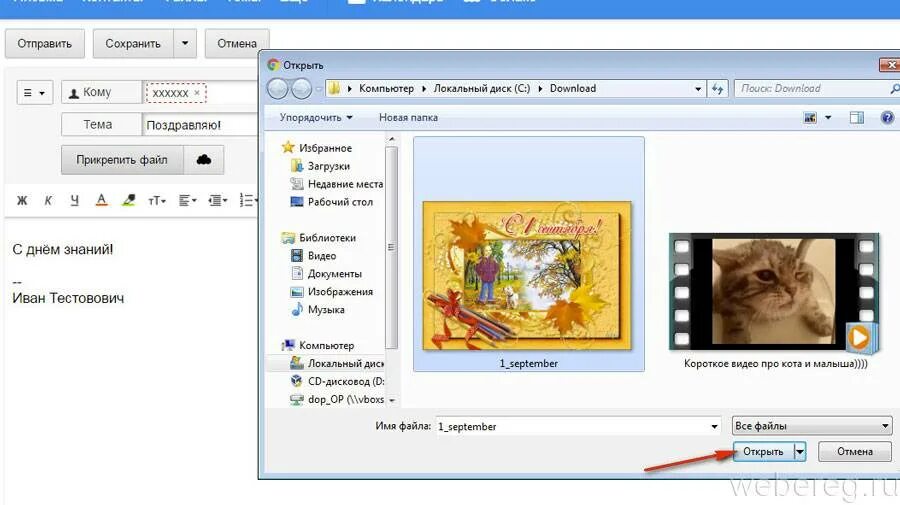Click Сохранить to save draft

point(133,44)
